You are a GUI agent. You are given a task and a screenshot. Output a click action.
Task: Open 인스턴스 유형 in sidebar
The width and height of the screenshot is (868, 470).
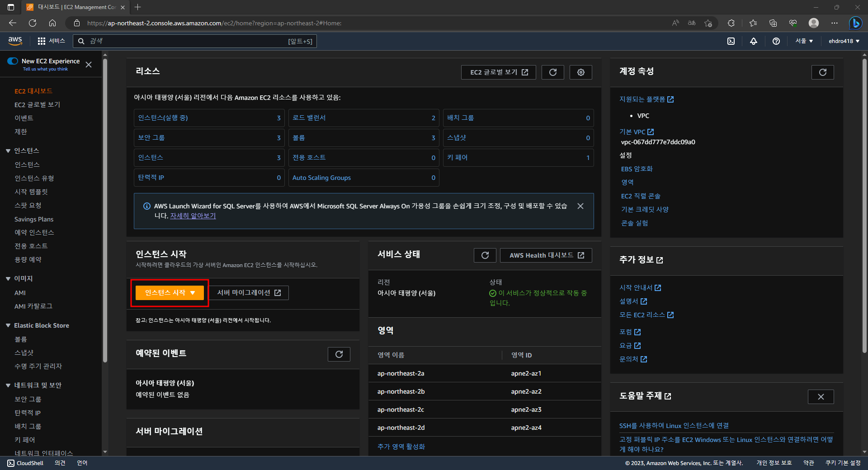(x=34, y=179)
